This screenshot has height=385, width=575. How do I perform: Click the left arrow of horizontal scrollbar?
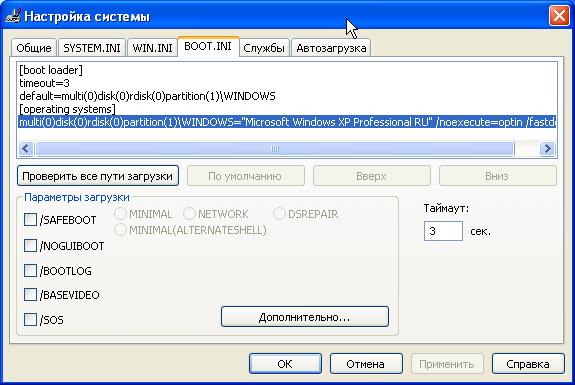tap(26, 148)
